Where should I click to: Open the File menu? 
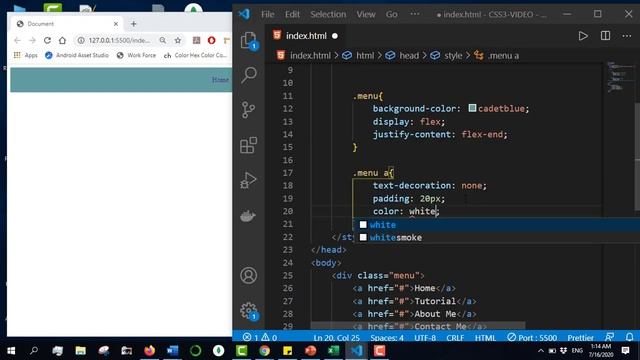267,14
